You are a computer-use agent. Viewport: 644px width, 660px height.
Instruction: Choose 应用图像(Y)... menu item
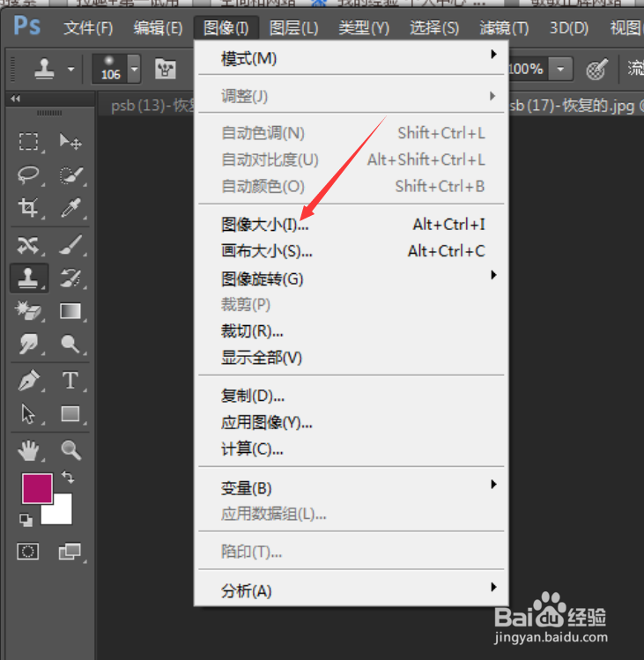[351, 423]
